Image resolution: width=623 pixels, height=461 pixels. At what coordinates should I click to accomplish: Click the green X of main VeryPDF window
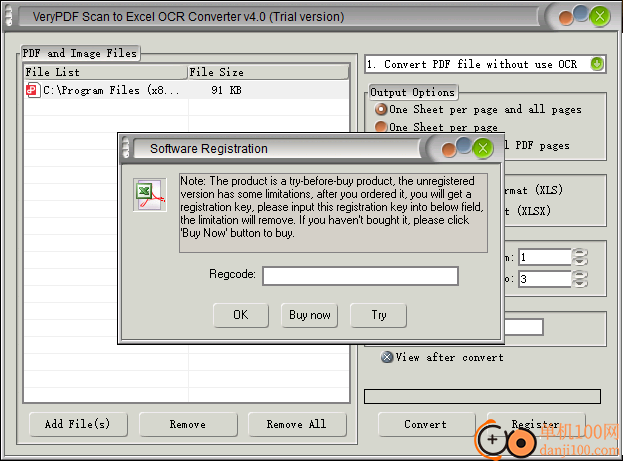[x=600, y=17]
